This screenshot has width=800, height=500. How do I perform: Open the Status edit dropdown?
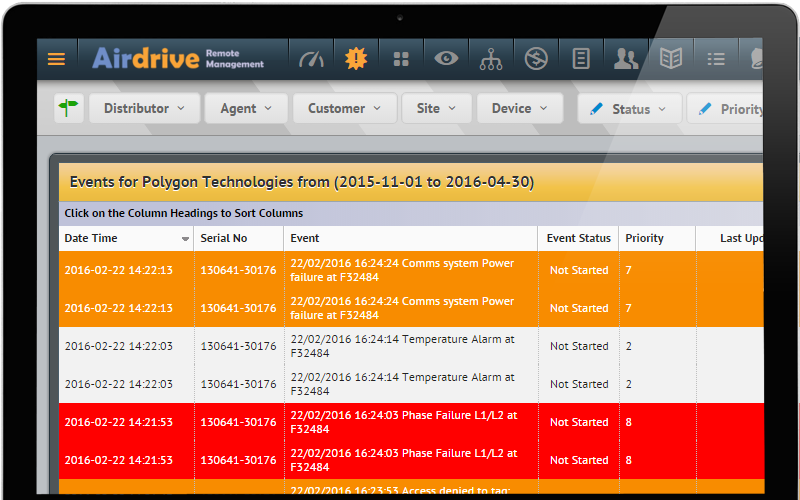click(630, 109)
